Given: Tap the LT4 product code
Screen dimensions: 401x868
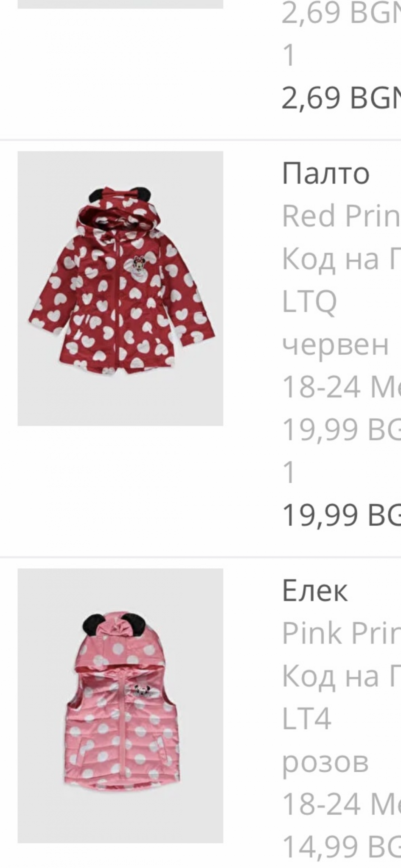Looking at the screenshot, I should 306,719.
